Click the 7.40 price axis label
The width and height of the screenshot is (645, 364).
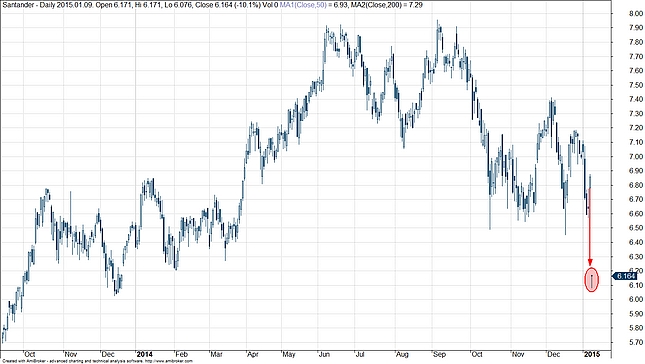coord(636,100)
